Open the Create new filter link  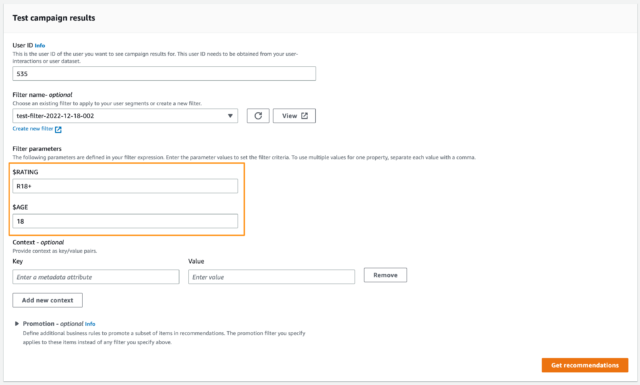(33, 129)
